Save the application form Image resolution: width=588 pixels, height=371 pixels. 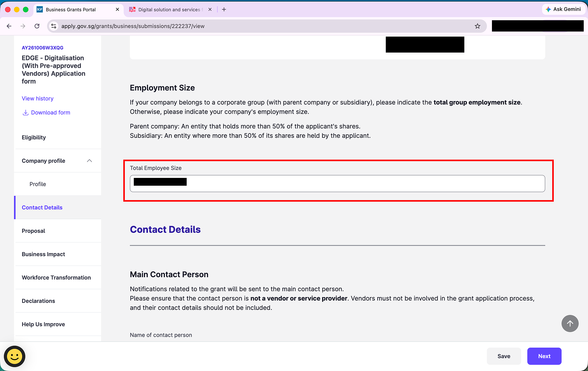click(x=504, y=356)
